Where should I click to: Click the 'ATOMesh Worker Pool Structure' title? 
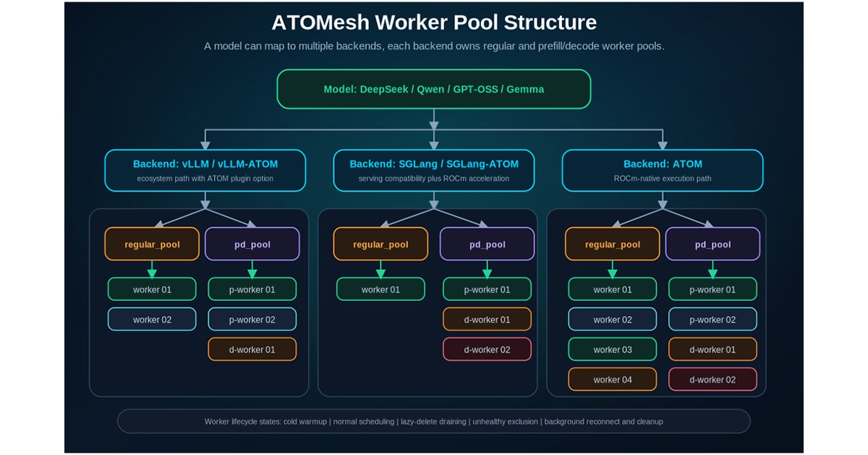click(434, 22)
